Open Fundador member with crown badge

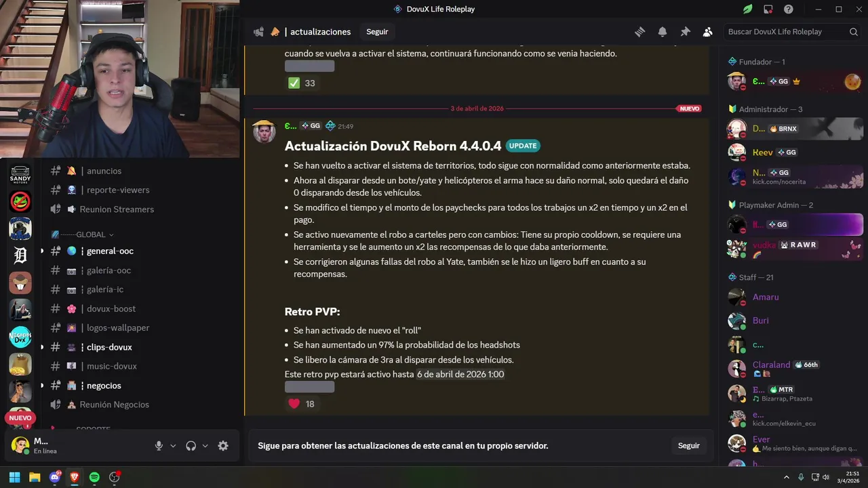pos(795,81)
